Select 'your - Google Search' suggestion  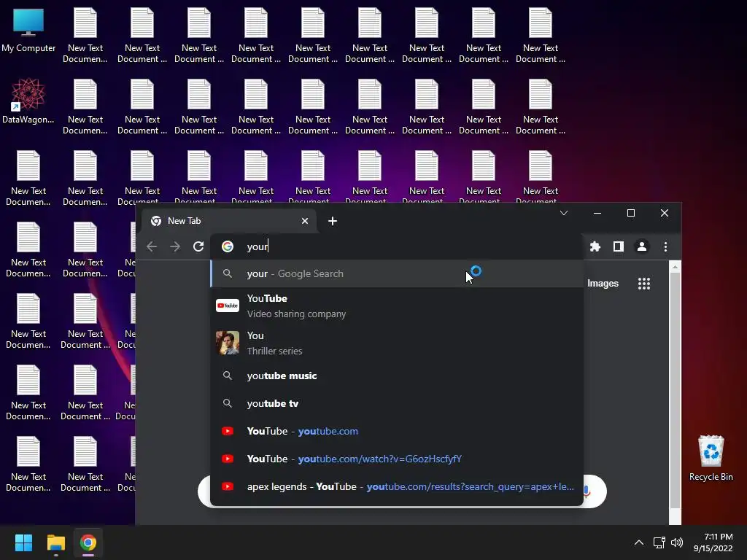[396, 274]
